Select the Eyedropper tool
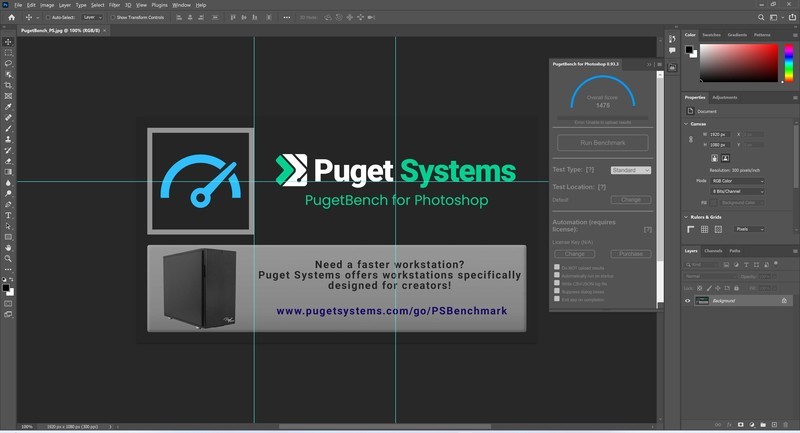Screen dimensions: 800x433 coord(8,107)
